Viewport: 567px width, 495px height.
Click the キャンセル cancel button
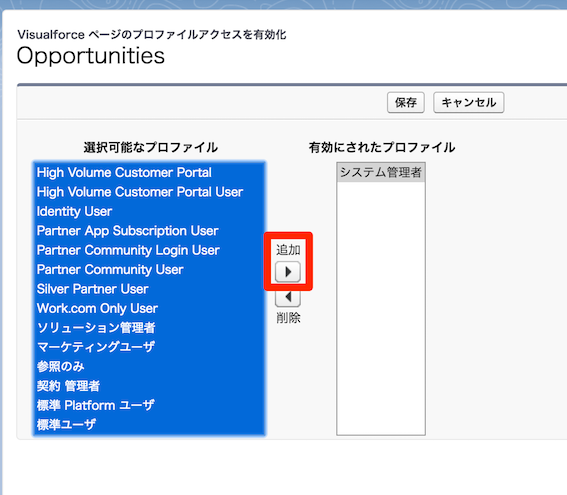point(469,102)
